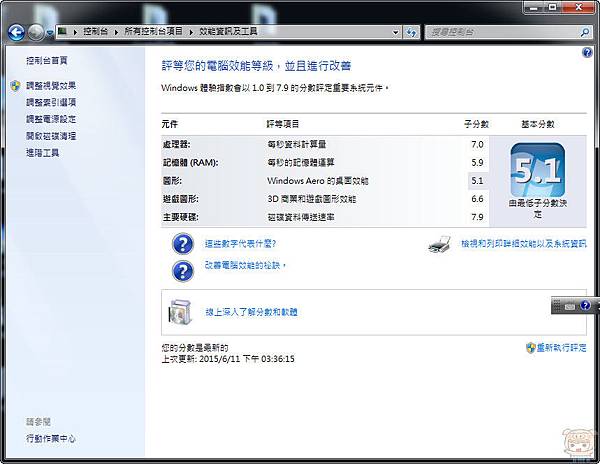
Task: Click the printer icon
Action: [x=439, y=245]
